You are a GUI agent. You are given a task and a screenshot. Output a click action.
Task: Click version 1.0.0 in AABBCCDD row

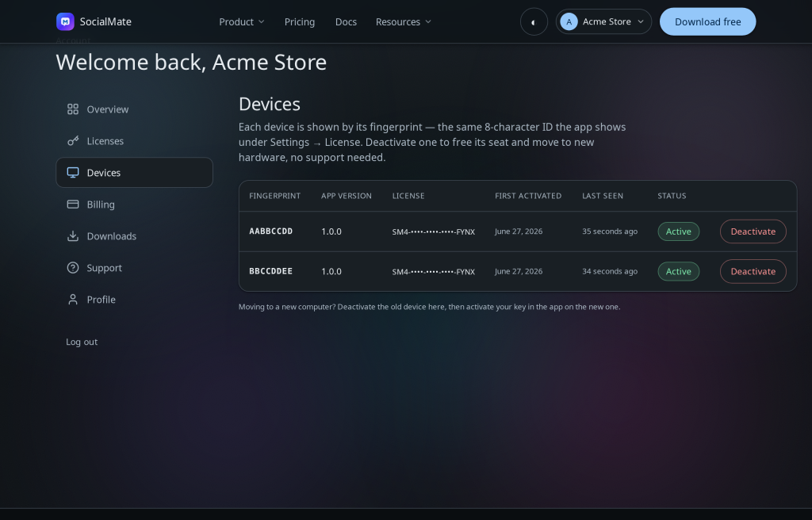point(331,231)
